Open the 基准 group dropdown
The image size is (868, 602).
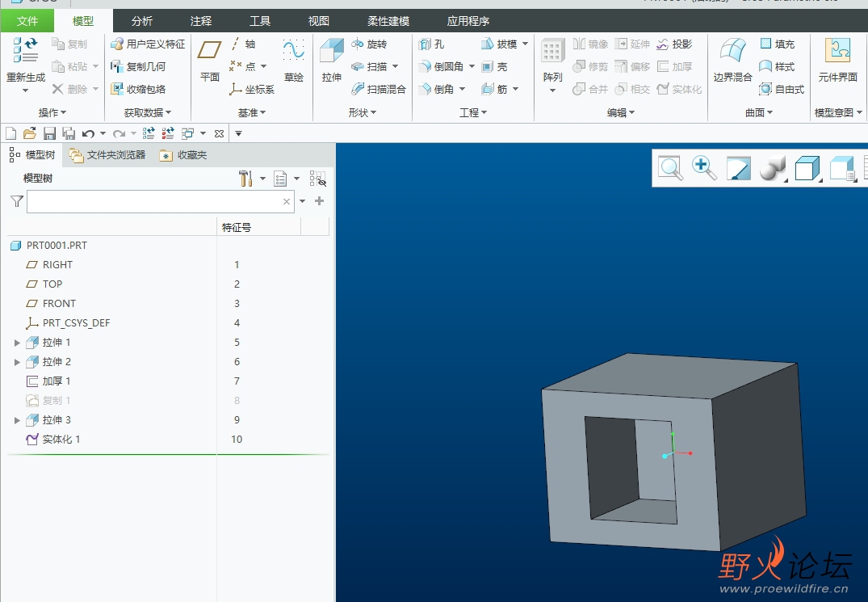(252, 112)
